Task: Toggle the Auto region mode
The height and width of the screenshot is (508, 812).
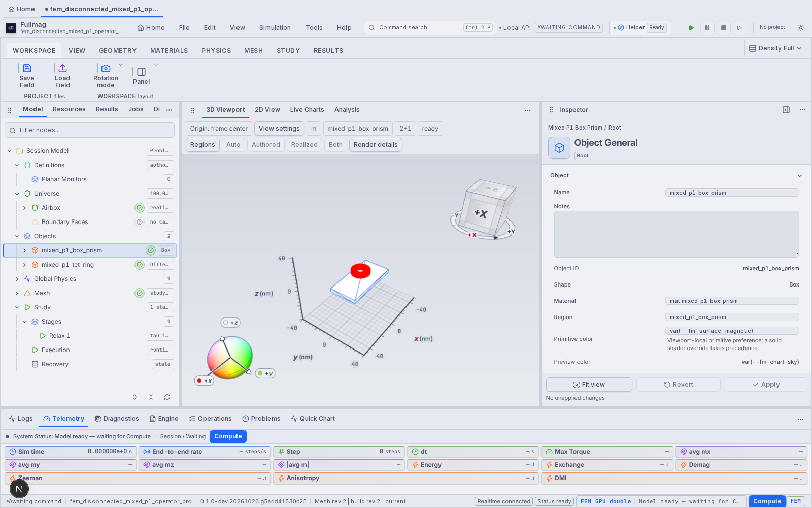Action: [x=233, y=145]
